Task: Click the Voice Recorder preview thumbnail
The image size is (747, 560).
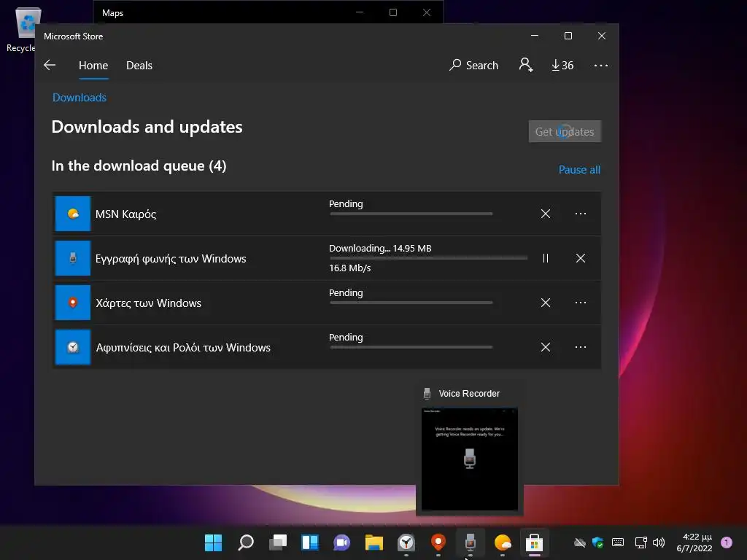Action: (470, 459)
